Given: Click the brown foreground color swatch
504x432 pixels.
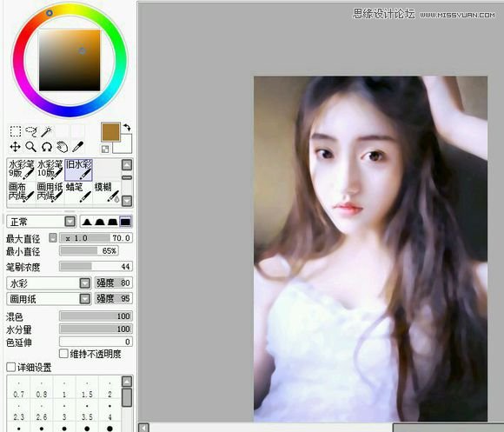Looking at the screenshot, I should pyautogui.click(x=110, y=132).
